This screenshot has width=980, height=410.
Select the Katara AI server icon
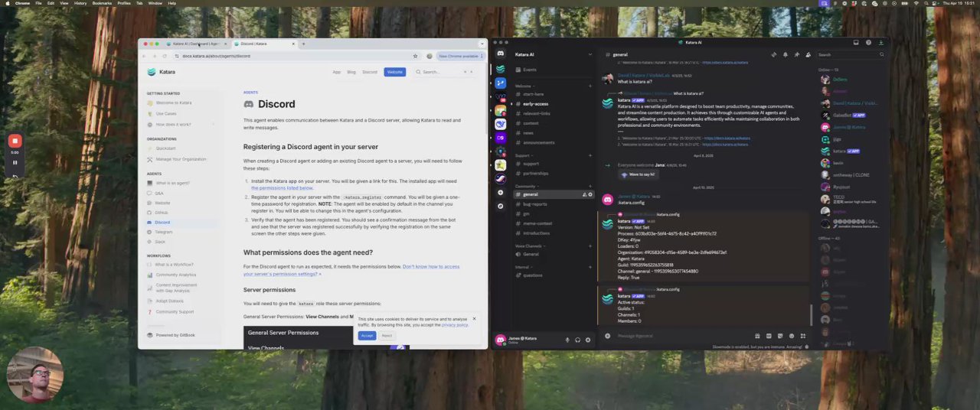(500, 69)
